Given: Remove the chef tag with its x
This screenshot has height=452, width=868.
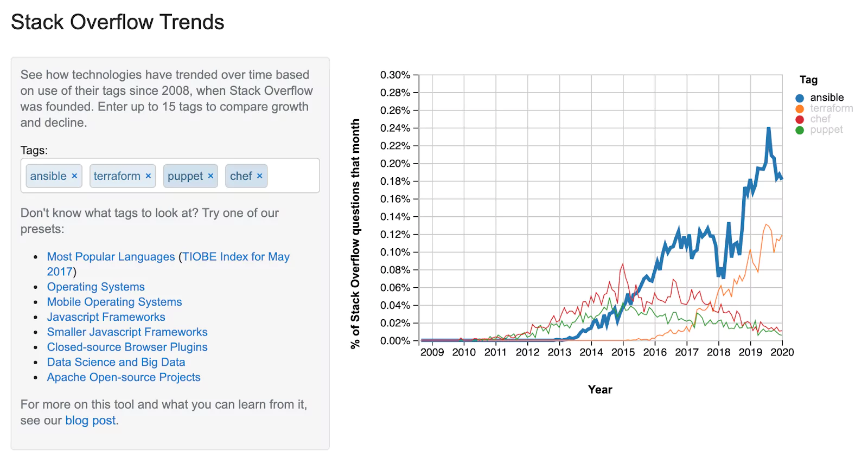Looking at the screenshot, I should 259,176.
